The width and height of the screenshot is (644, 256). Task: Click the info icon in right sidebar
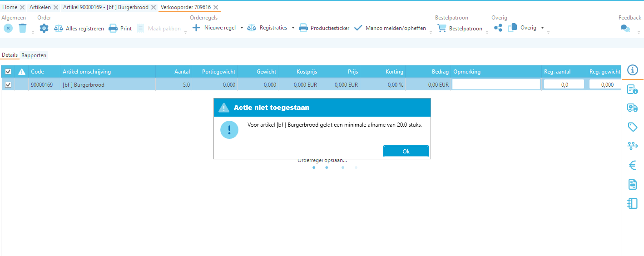pos(633,70)
